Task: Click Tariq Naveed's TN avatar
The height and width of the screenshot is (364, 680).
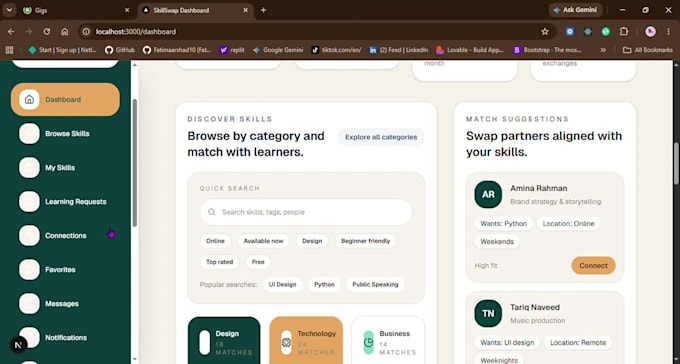Action: tap(488, 313)
